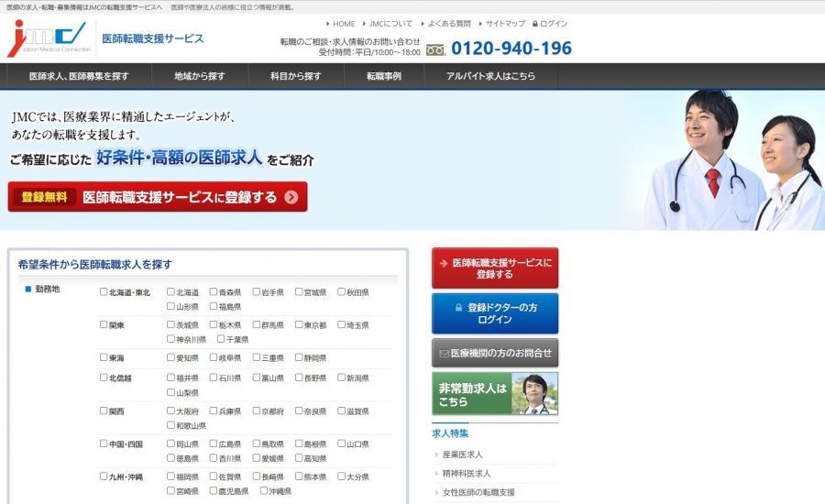This screenshot has height=504, width=825.
Task: Click arrow icon on red registration banner
Action: tap(291, 197)
